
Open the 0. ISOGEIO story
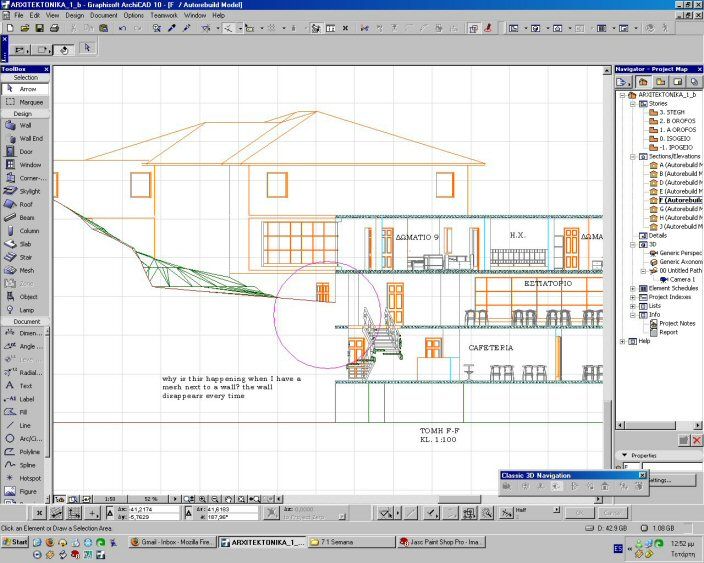[676, 138]
